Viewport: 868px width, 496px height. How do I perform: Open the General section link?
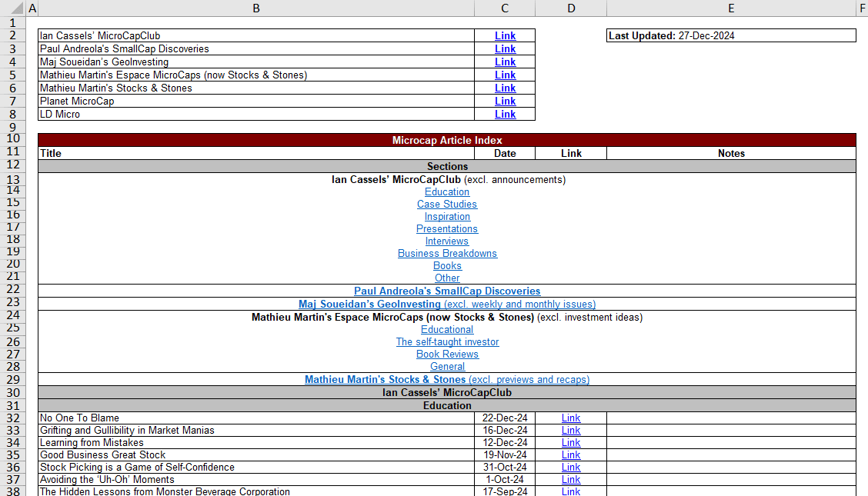coord(447,367)
